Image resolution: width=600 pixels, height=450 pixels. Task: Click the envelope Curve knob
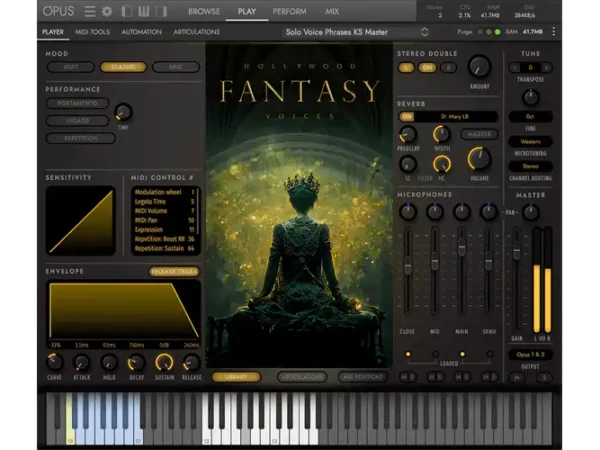pyautogui.click(x=54, y=363)
